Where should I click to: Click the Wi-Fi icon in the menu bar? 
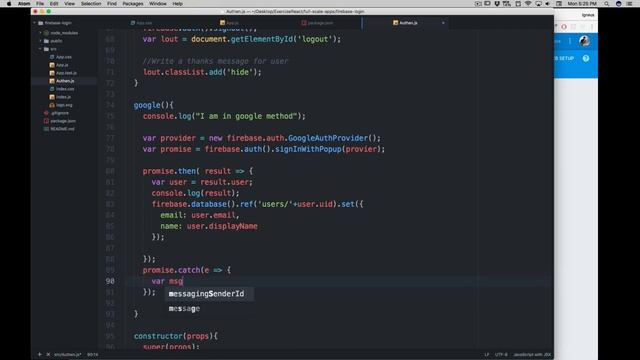(x=528, y=4)
